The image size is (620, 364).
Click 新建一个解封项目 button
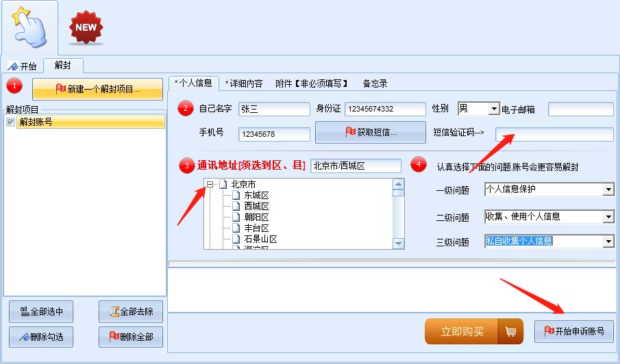pos(98,89)
